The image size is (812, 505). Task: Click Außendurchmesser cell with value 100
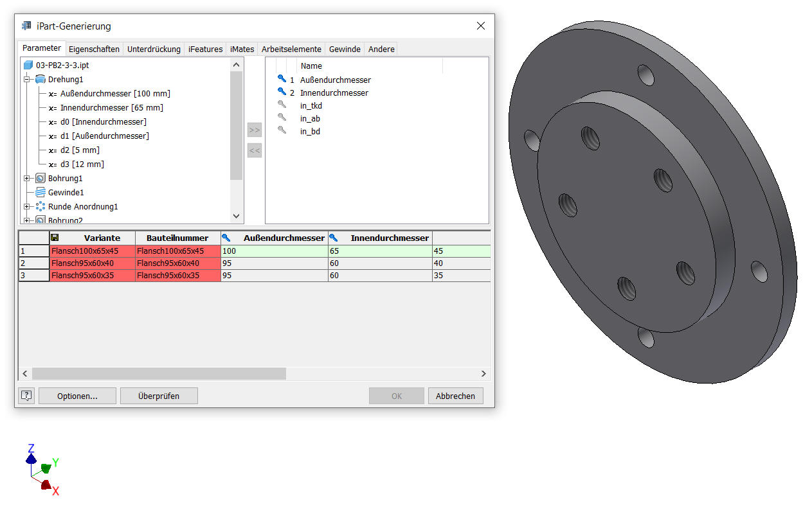click(x=275, y=251)
